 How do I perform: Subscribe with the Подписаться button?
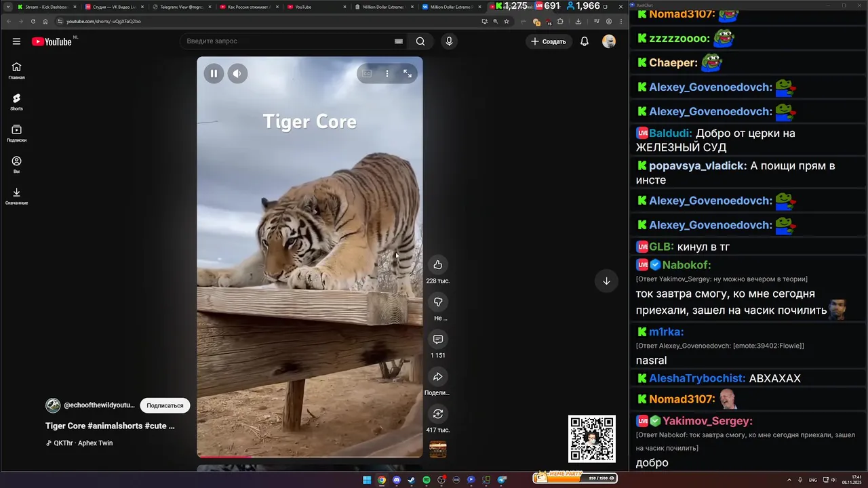pos(165,405)
